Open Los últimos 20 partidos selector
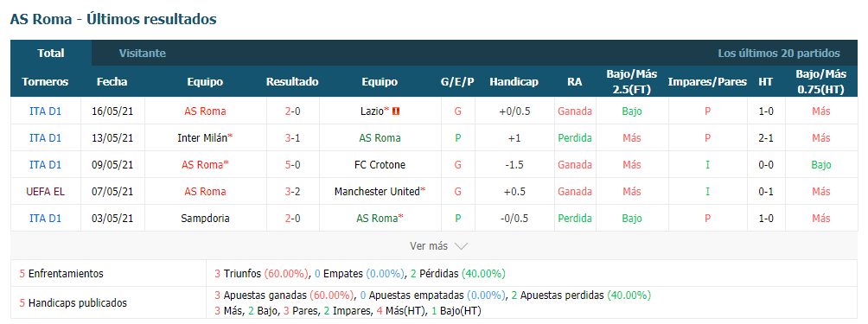Viewport: 868px width, 324px height. click(x=779, y=54)
